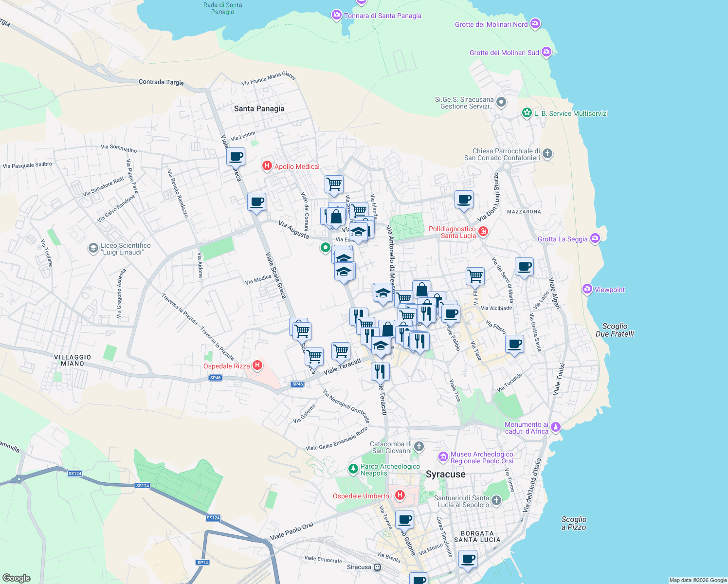Open the Museo Archeologico Regionale Paolo Orsi marker
This screenshot has height=584, width=728.
coord(442,456)
